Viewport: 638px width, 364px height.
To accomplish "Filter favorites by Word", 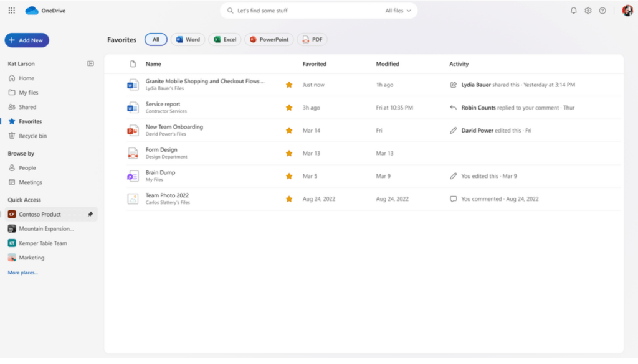I will click(188, 39).
